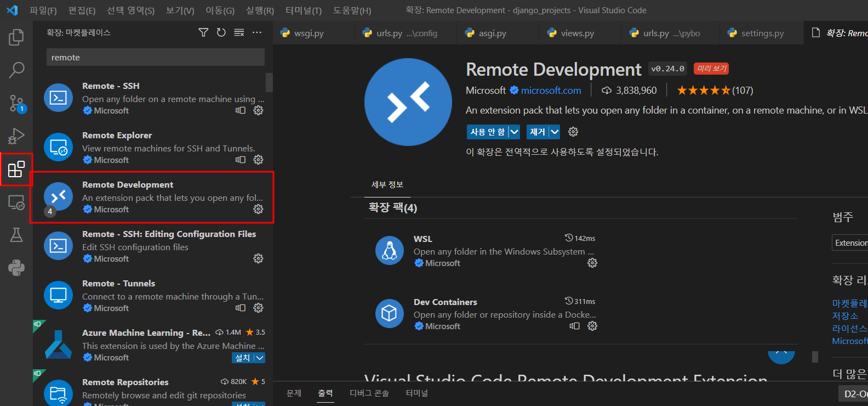Open the Dev Containers gear in the pack list
Screen dimensions: 868x406
tap(592, 326)
